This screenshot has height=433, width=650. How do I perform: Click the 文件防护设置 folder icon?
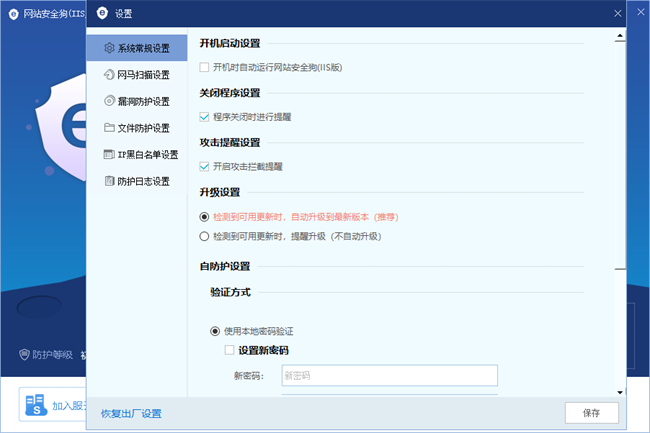pyautogui.click(x=109, y=127)
